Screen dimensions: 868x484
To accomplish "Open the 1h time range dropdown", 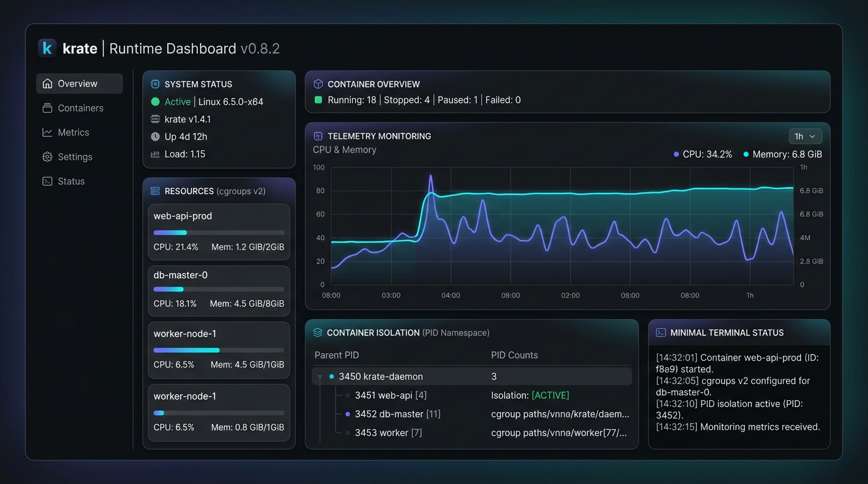I will pos(806,136).
